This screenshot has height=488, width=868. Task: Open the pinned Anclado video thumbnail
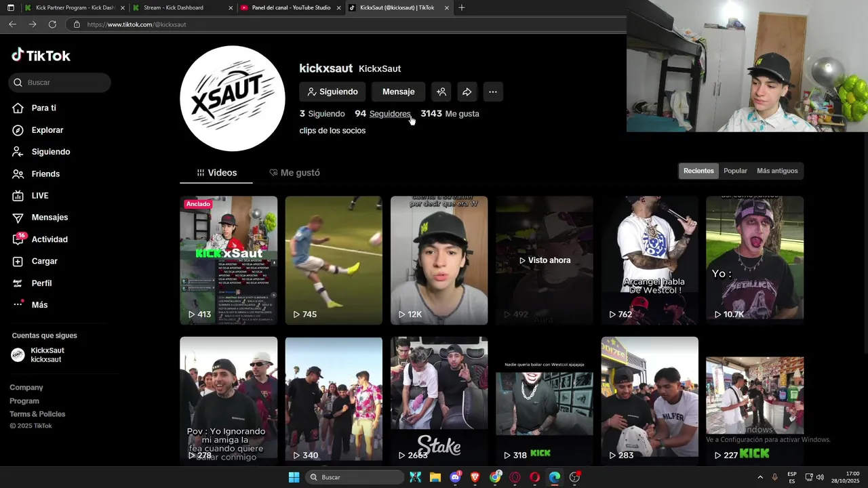229,261
